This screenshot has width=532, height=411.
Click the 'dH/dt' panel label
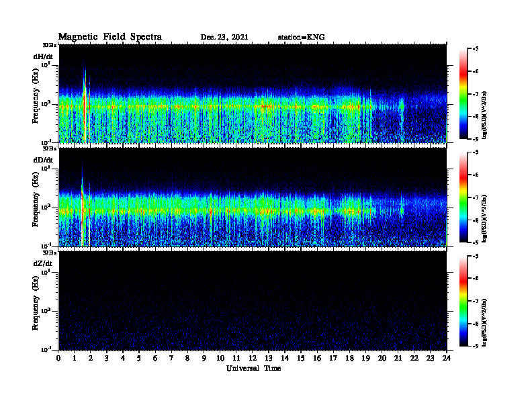(x=43, y=56)
